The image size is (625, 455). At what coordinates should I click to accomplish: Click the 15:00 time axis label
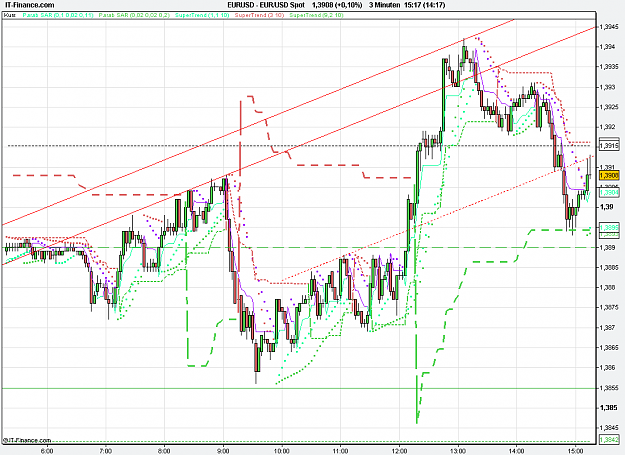(x=575, y=451)
